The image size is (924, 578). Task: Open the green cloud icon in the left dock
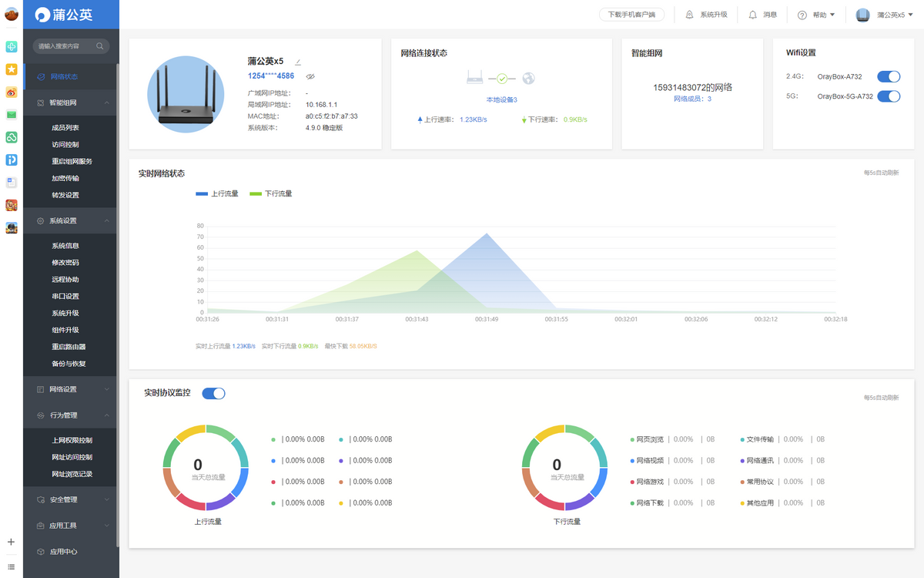coord(12,137)
